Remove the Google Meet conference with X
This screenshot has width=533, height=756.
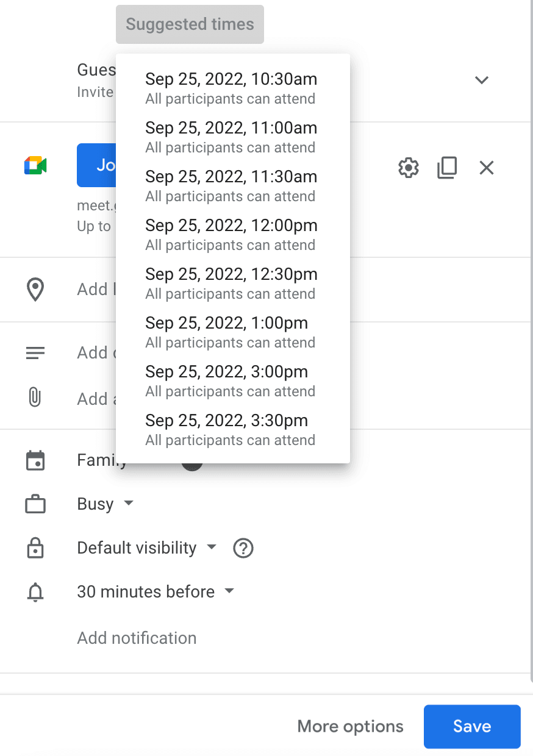[486, 168]
